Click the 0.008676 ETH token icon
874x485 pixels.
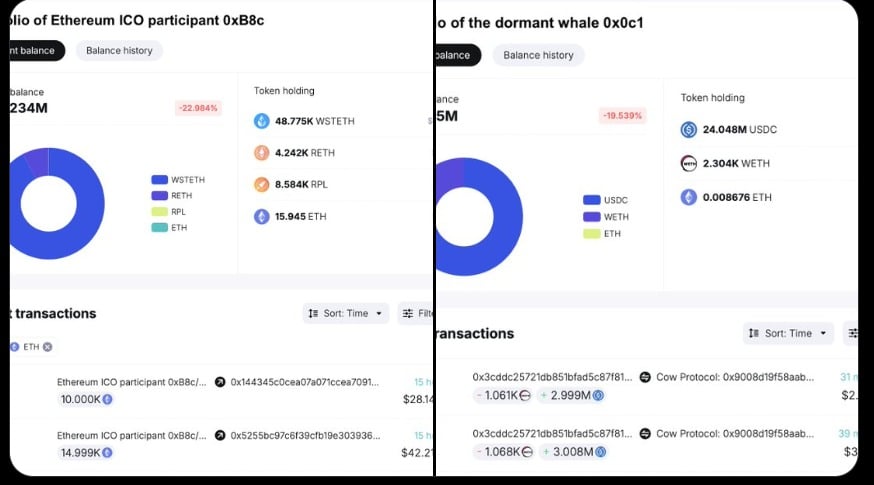[688, 198]
